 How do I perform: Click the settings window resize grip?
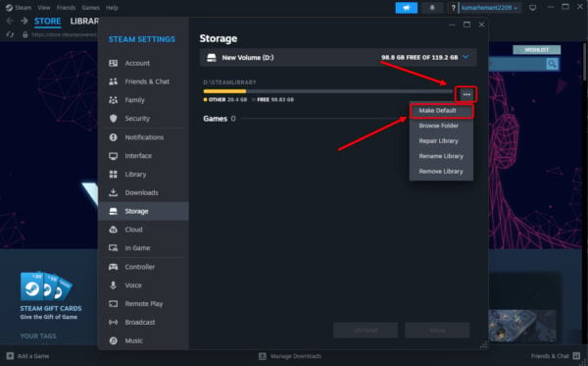(x=484, y=344)
